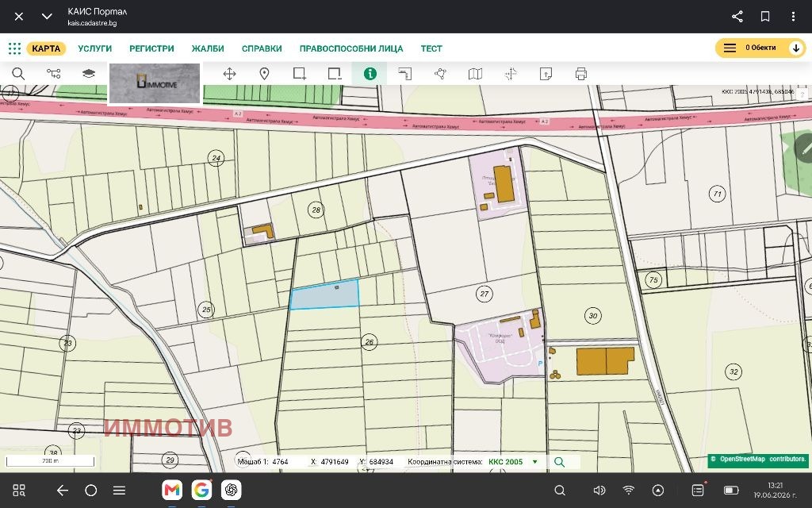812x508 pixels.
Task: Click the Y coordinate 684934 field
Action: 381,462
